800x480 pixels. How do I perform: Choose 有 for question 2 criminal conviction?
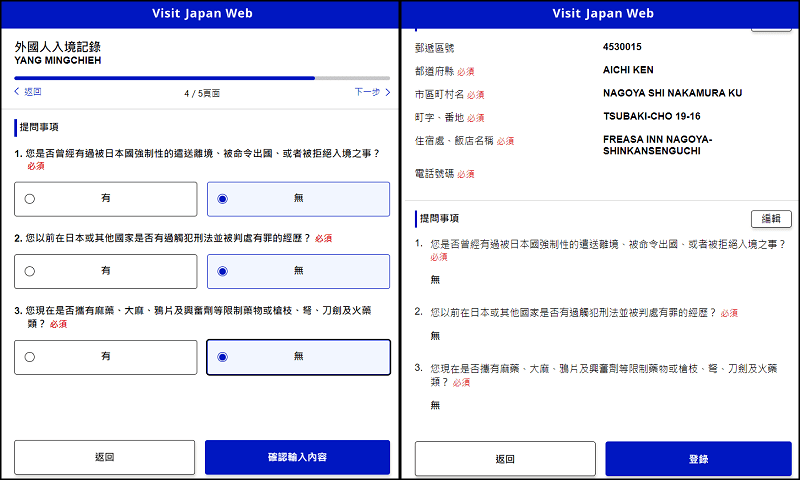[106, 271]
